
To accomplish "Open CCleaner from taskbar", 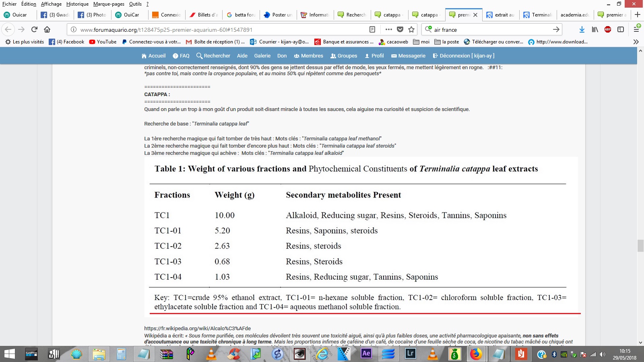I will (233, 354).
